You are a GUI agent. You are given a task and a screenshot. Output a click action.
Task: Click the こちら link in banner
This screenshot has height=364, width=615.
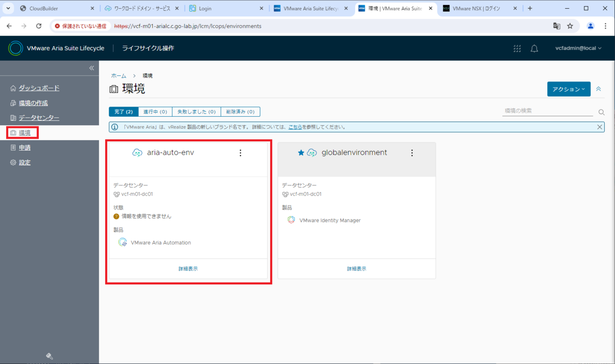click(x=295, y=127)
